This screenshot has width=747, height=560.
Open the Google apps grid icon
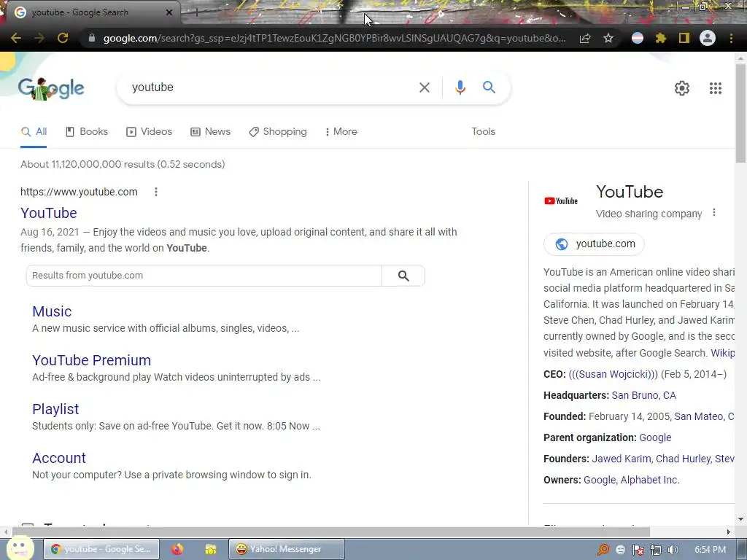click(x=715, y=88)
